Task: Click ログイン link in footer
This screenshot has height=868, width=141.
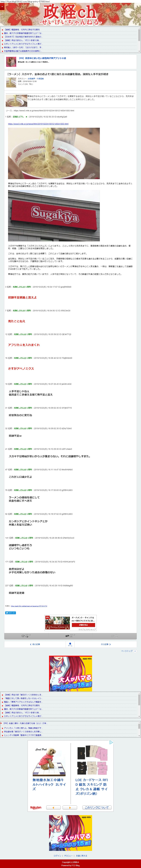Action: pos(58,856)
